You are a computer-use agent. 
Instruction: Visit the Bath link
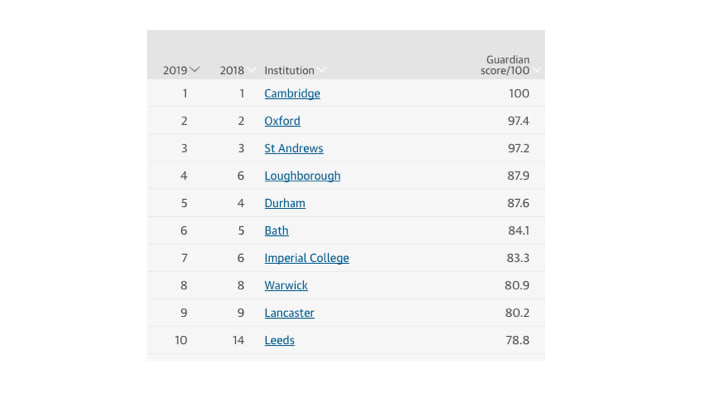pos(276,231)
